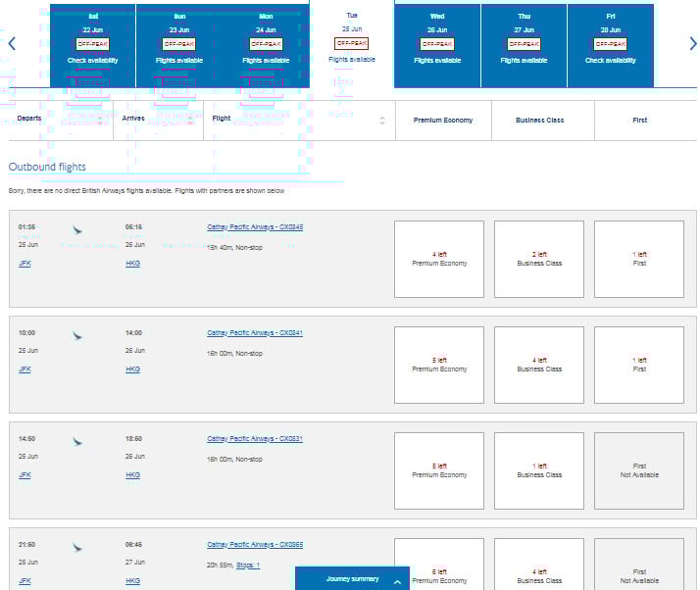Select the Sat 22 Jun date tab
Screen dimensions: 700x590
93,46
